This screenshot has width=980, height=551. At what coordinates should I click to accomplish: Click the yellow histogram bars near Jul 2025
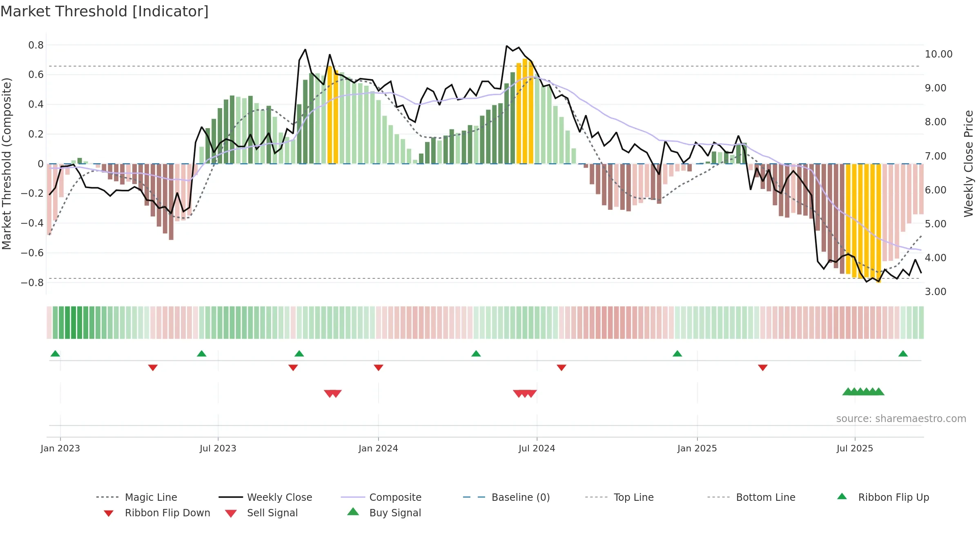click(863, 222)
